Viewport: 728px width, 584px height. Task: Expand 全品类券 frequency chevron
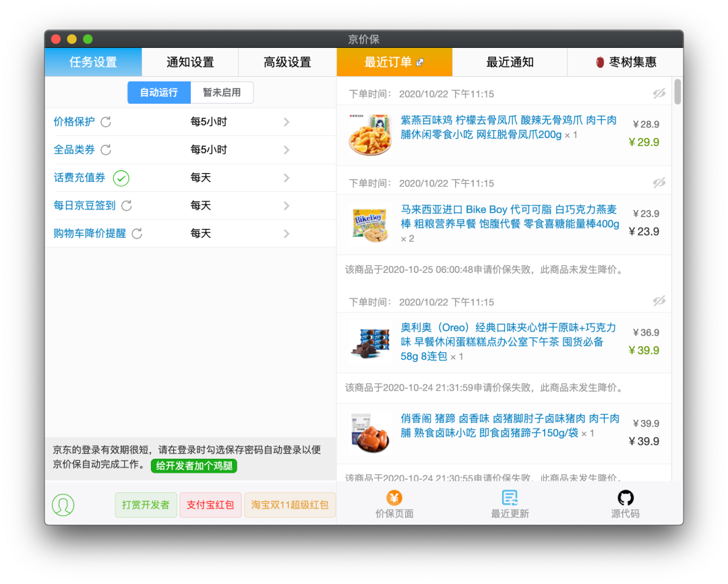[286, 150]
